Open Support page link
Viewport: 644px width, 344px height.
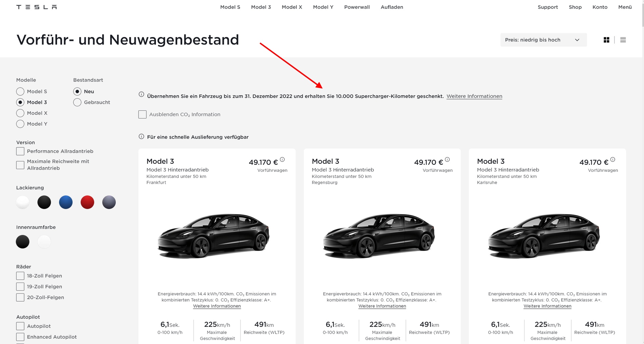[548, 7]
